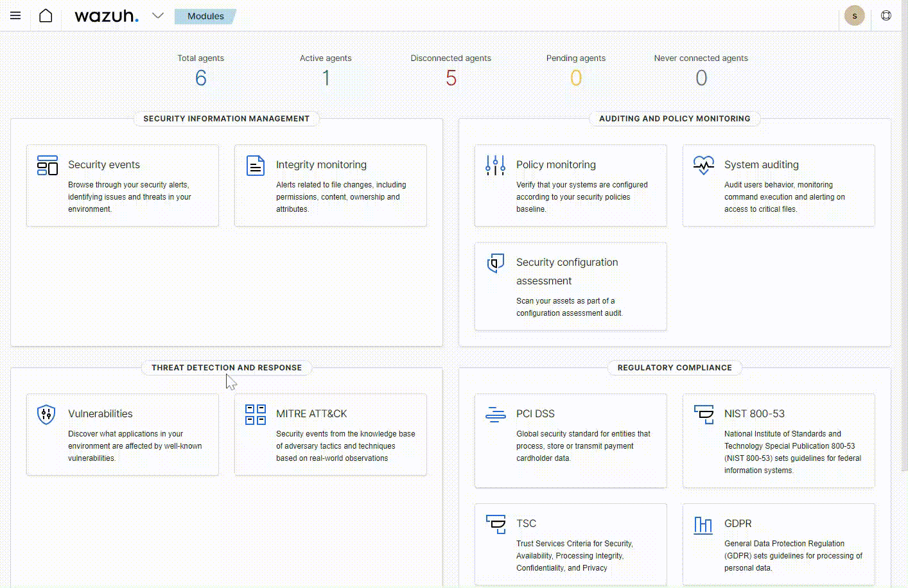908x588 pixels.
Task: Click the Disconnected agents label
Action: click(x=451, y=58)
